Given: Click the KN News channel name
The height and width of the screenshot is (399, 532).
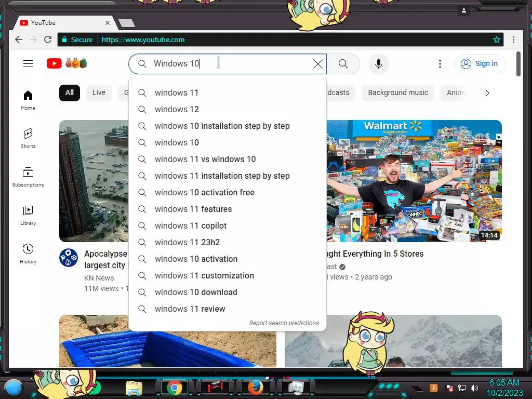Looking at the screenshot, I should pos(99,278).
